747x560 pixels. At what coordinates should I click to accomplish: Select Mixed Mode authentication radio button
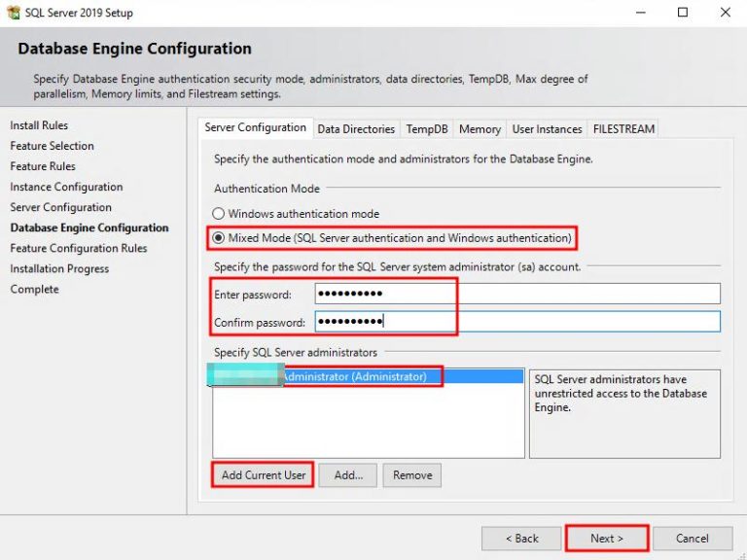(x=218, y=237)
